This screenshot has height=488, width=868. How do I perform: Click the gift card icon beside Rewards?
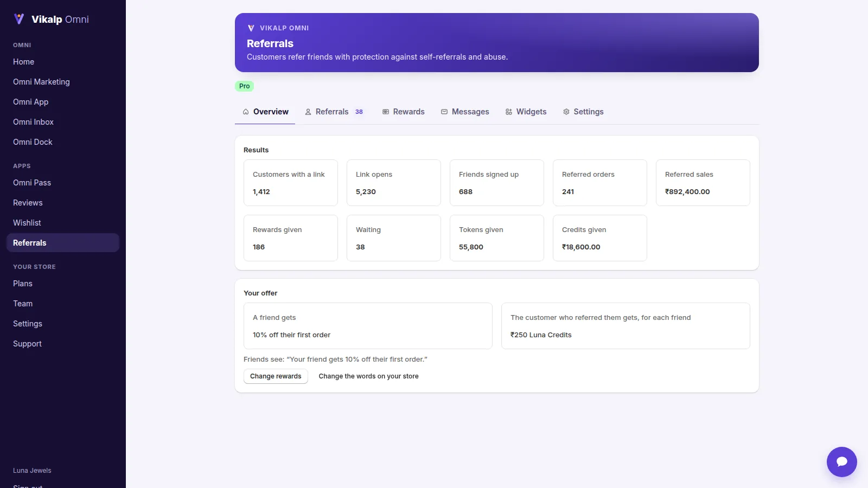[x=386, y=112]
